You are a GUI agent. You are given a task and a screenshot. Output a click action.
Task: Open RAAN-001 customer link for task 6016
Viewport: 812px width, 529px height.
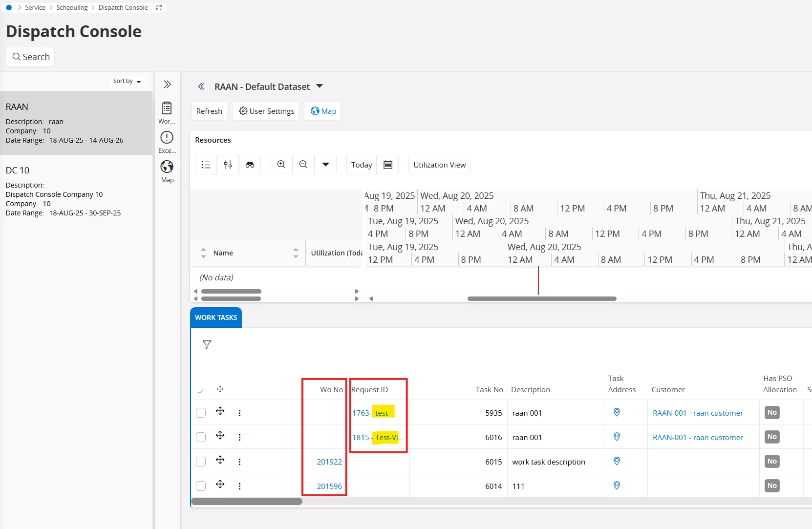[x=698, y=438]
